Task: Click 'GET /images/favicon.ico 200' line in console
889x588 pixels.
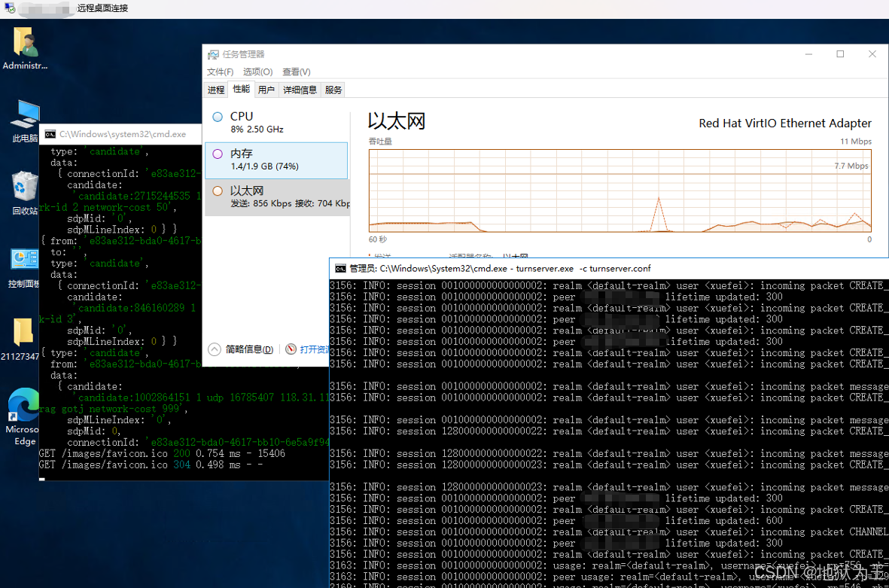Action: [x=162, y=454]
